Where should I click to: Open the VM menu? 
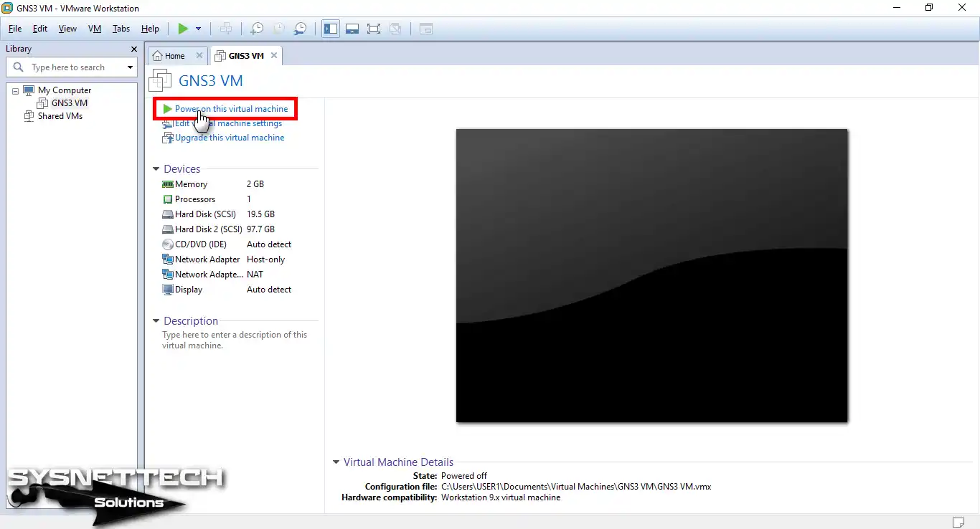(x=95, y=29)
